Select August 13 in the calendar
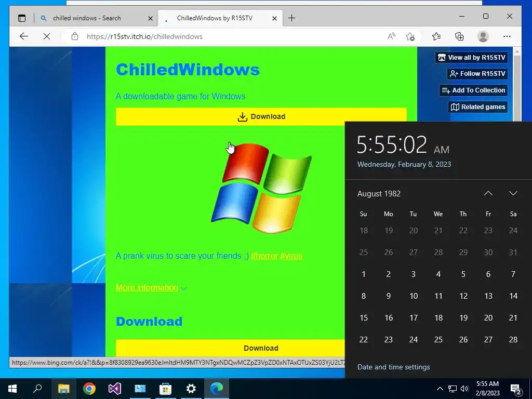The image size is (532, 399). pos(488,296)
